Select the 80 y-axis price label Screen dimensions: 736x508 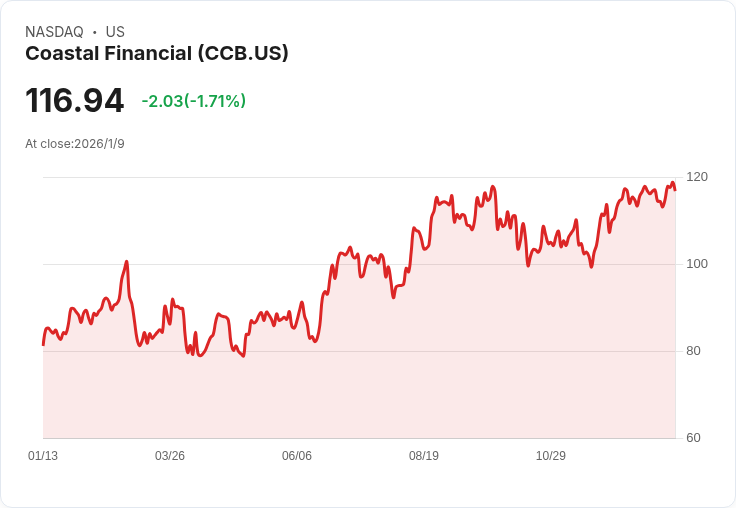693,351
